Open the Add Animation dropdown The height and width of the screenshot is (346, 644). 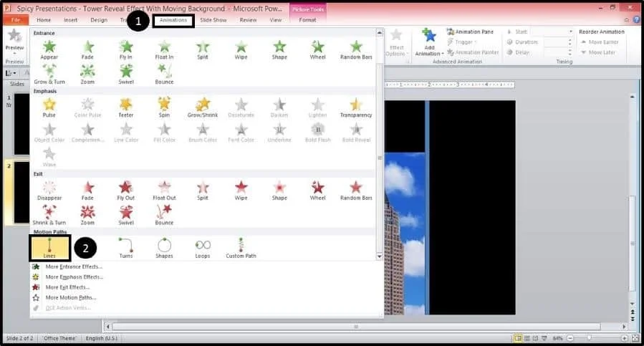coord(429,42)
